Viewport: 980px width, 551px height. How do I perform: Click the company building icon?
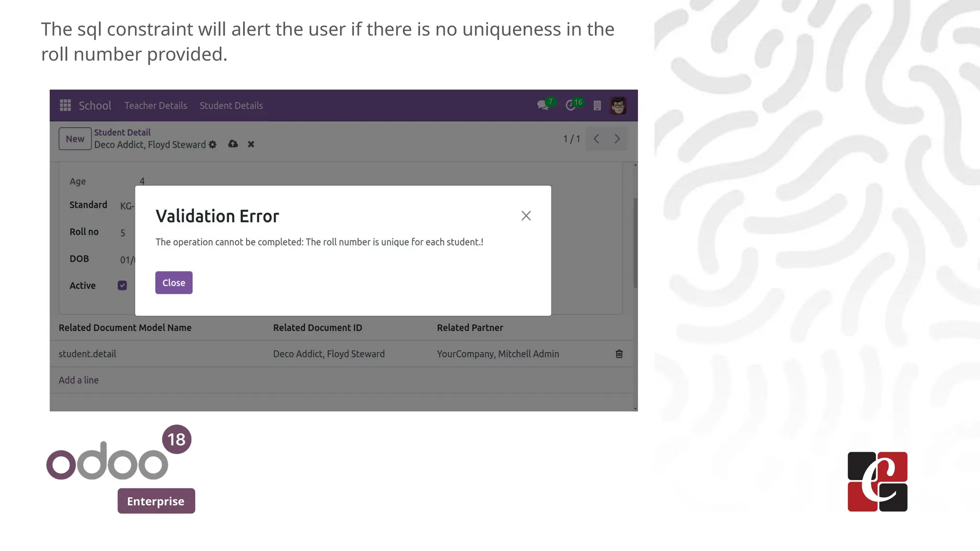597,106
